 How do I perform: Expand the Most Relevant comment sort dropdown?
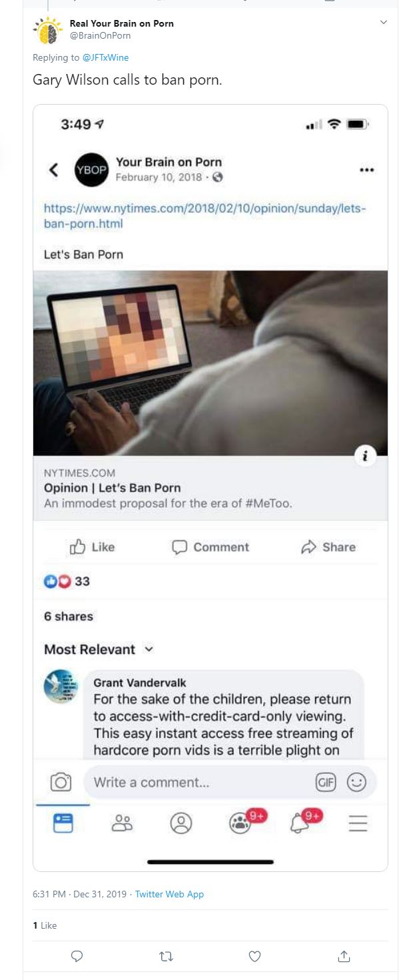(x=99, y=649)
